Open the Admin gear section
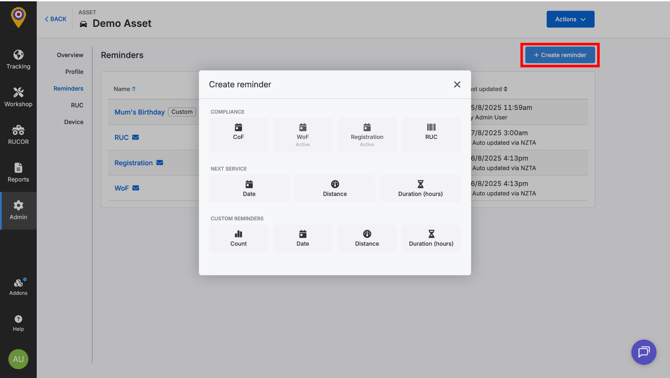 click(18, 211)
